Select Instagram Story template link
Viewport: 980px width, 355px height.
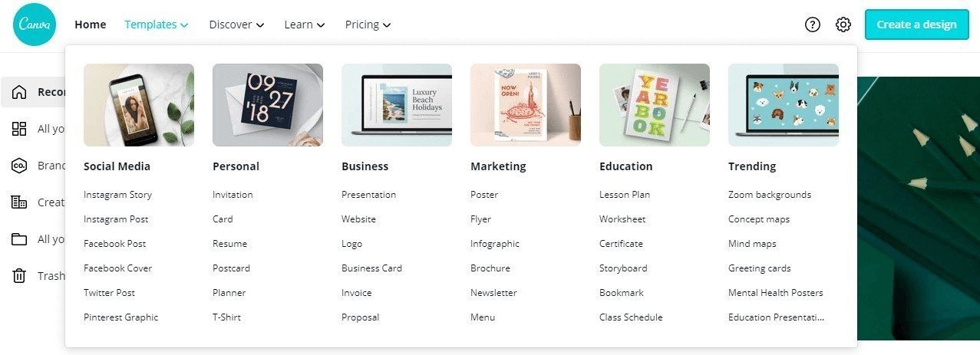[x=117, y=195]
